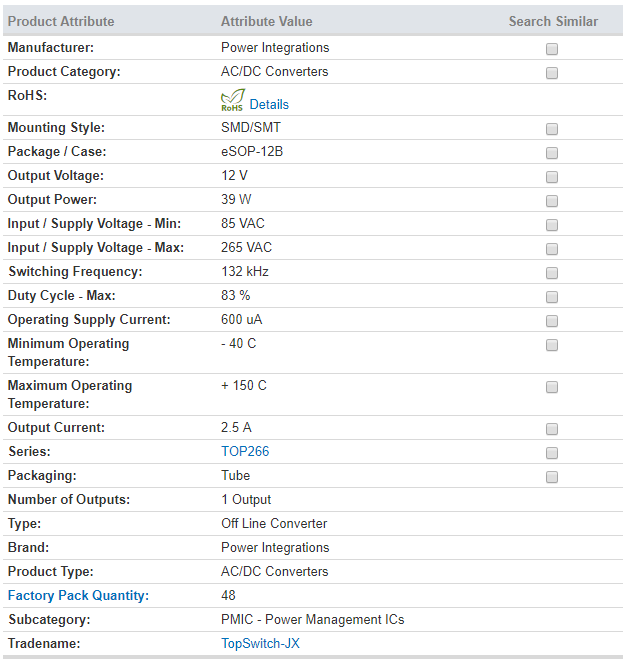The width and height of the screenshot is (631, 662).
Task: Open the RoHS Details link
Action: tap(269, 104)
